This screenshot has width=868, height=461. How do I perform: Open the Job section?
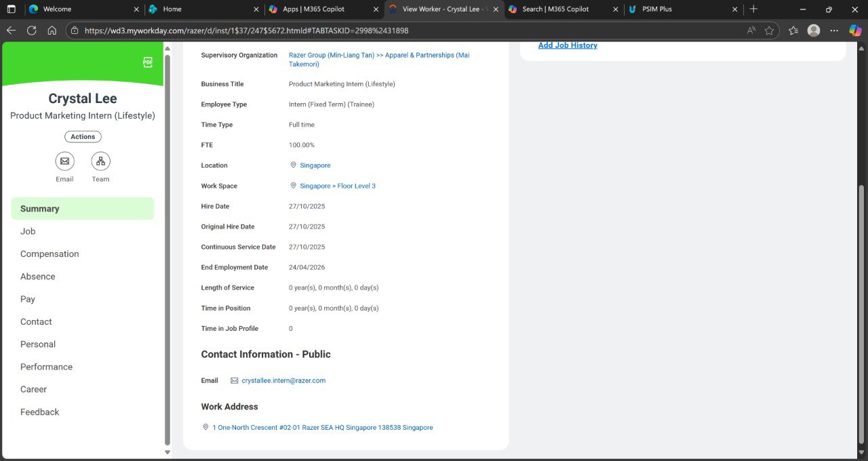[83, 231]
